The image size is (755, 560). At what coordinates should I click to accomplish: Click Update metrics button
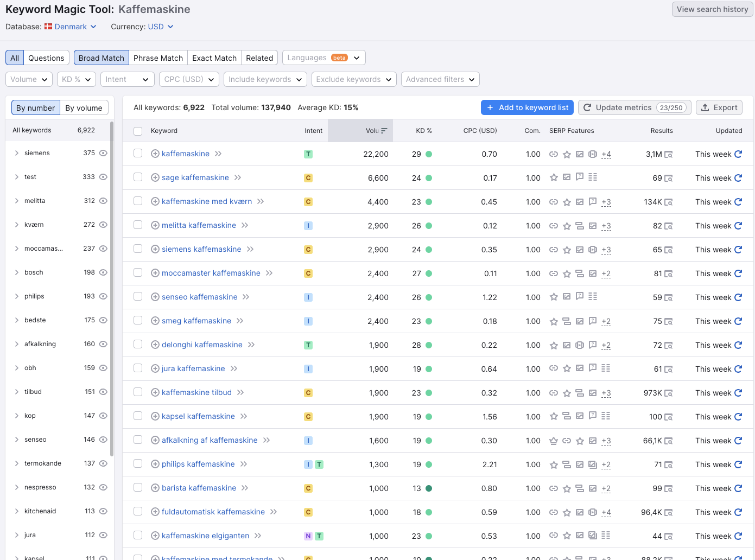[x=635, y=107]
